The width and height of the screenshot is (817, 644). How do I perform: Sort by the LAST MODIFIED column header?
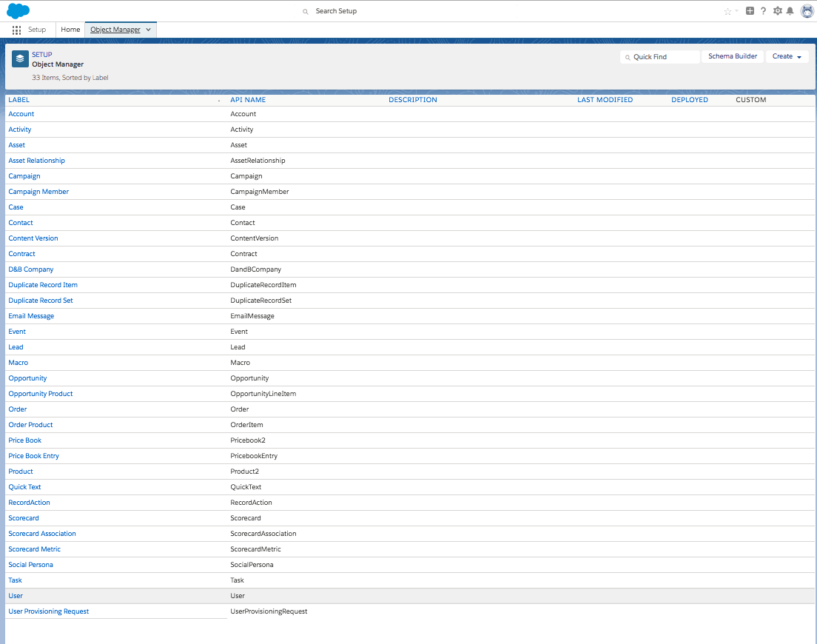[x=605, y=99]
